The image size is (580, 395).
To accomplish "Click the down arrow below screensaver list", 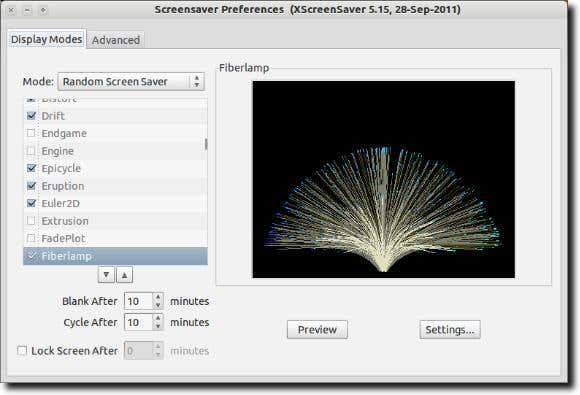I will [x=106, y=275].
